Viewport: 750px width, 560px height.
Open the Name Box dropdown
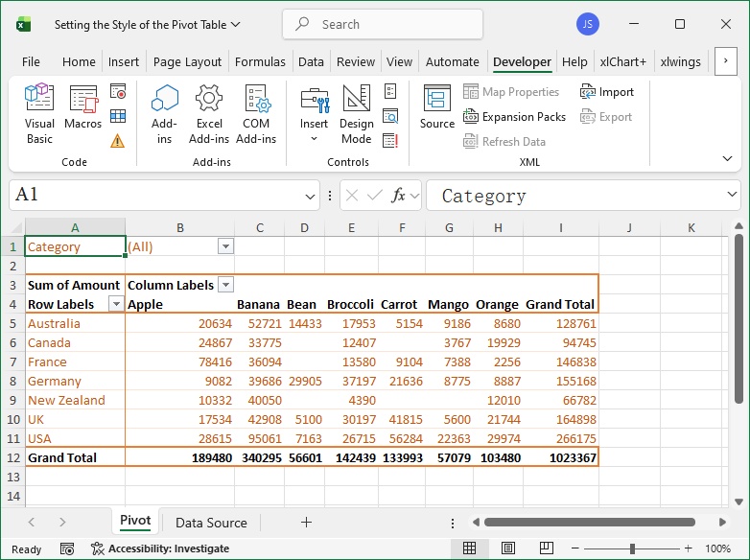coord(310,196)
